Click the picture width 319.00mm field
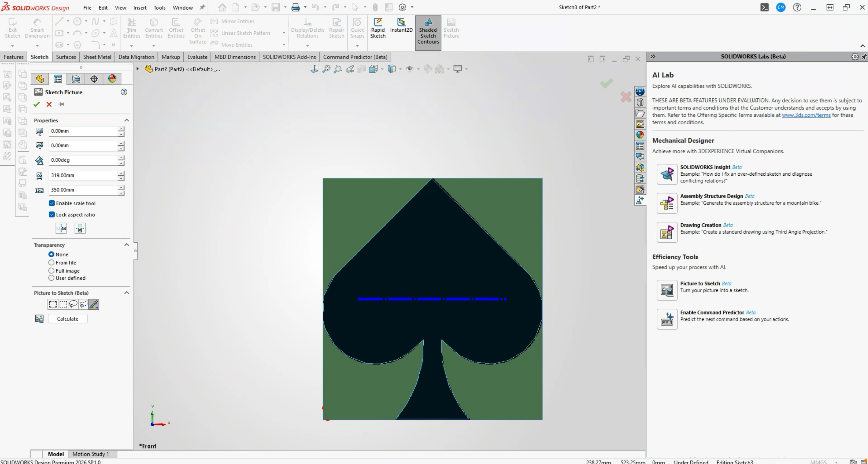Screen dimensions: 868x464 pos(83,175)
